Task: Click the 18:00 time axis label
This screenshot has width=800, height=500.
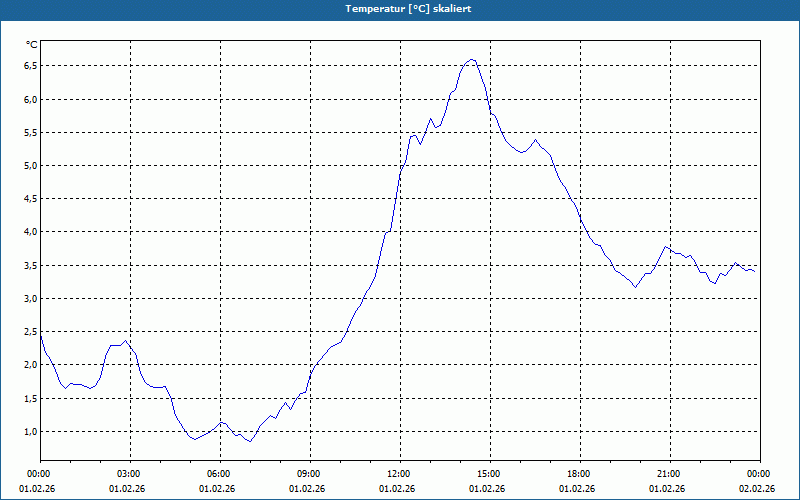Action: pyautogui.click(x=581, y=474)
